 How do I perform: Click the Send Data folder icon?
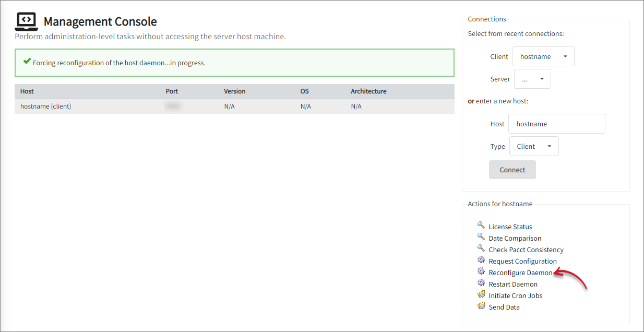click(x=481, y=306)
